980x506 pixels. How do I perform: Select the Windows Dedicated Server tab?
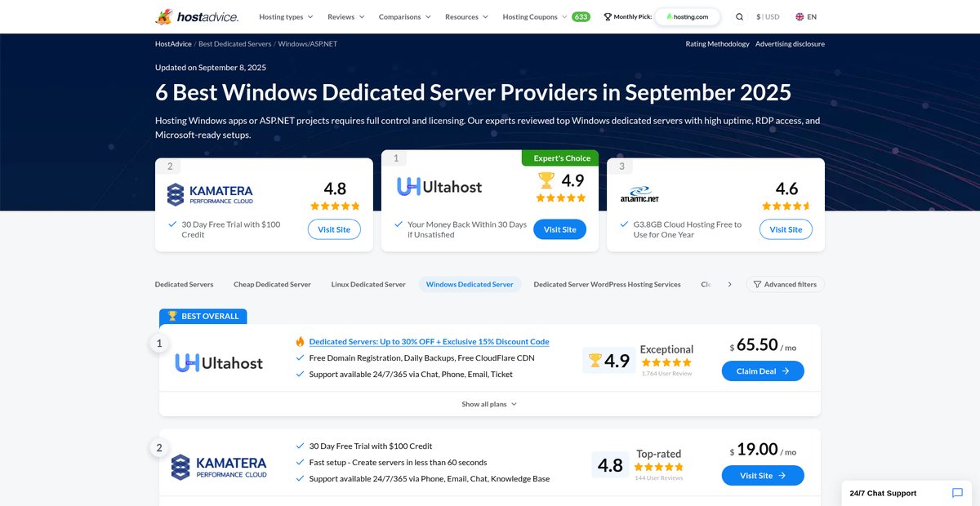[470, 284]
